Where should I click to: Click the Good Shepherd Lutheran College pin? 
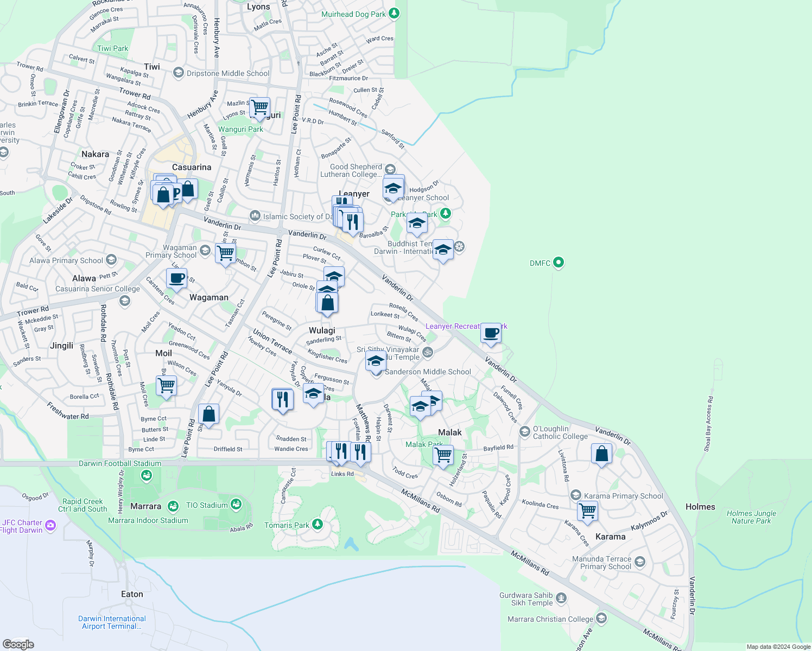click(x=390, y=170)
